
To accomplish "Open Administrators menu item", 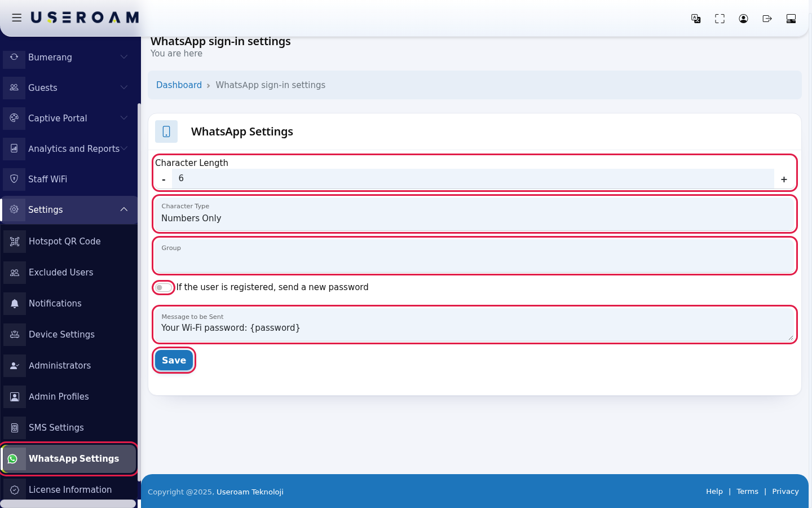I will coord(69,366).
